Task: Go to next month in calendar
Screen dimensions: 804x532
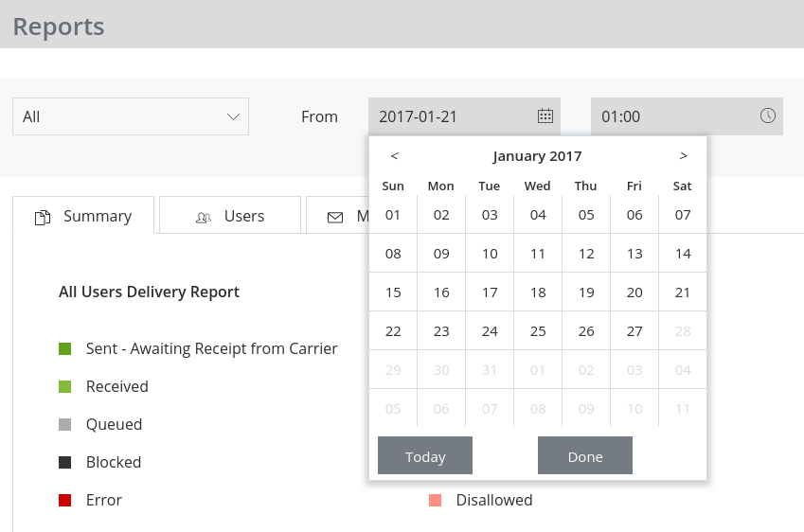Action: [683, 155]
